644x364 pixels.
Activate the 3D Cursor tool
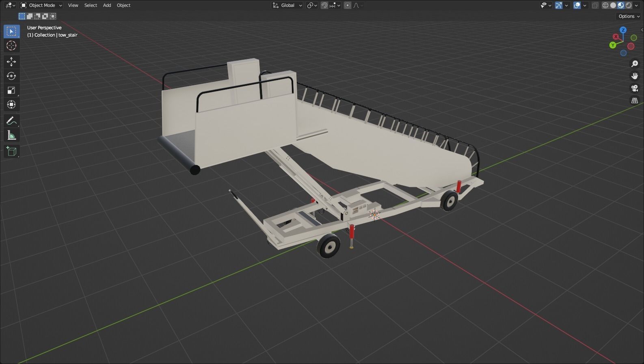11,45
